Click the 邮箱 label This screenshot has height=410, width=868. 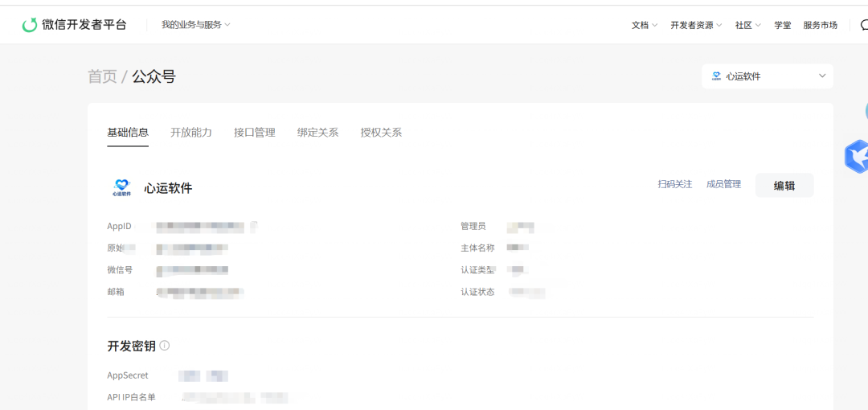pos(116,292)
